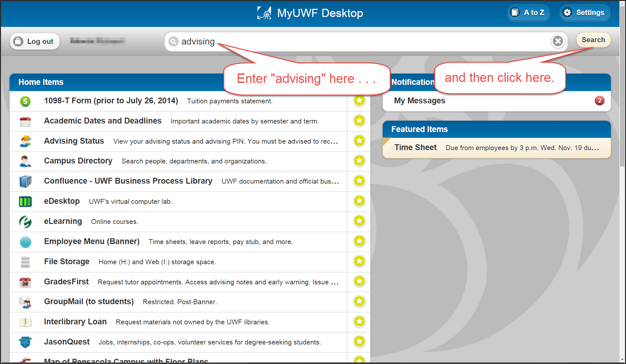Open Academic Dates and Deadlines
This screenshot has height=364, width=626.
[103, 121]
